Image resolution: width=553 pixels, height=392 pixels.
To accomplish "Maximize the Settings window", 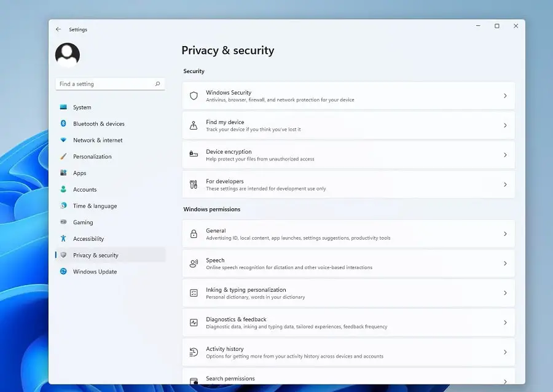I will click(x=497, y=26).
